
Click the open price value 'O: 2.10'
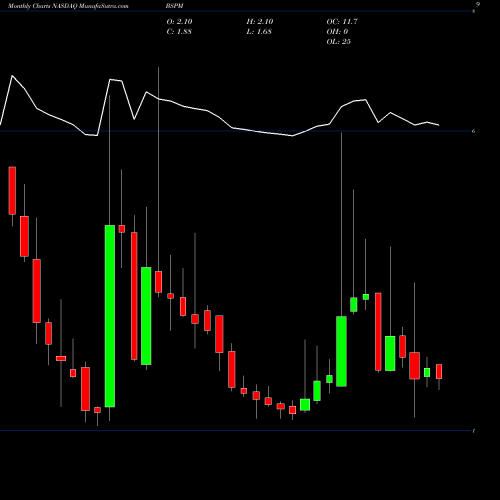179,22
